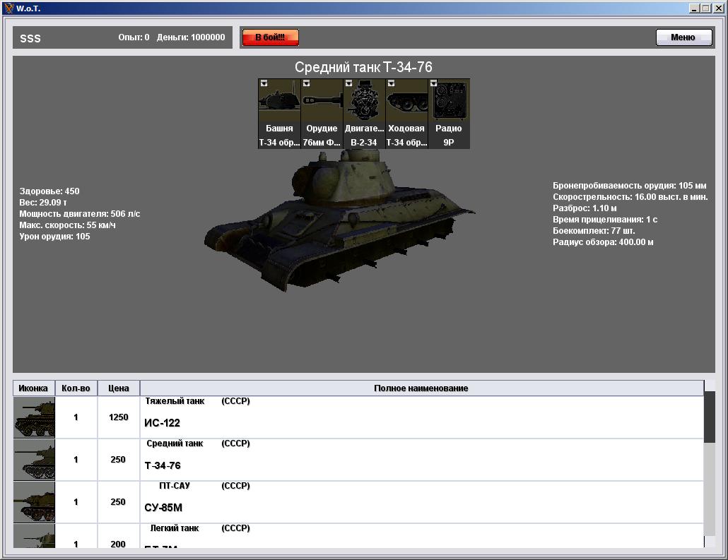Sort by Иконка column header
Image resolution: width=728 pixels, height=560 pixels.
coord(33,388)
